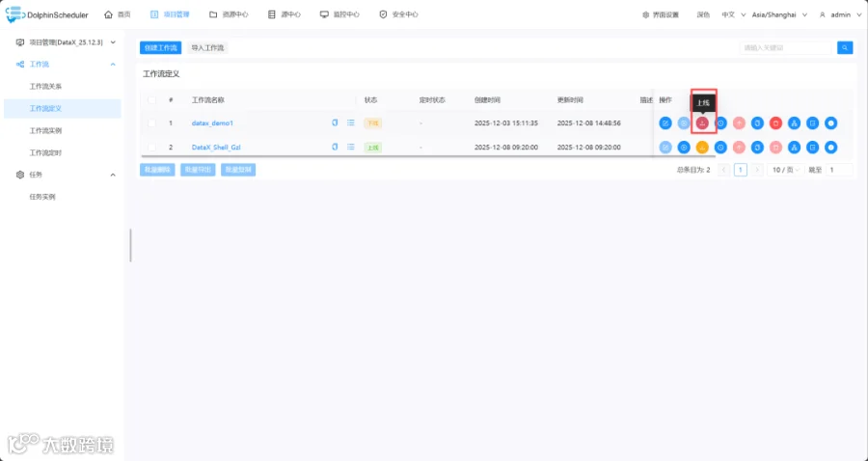Open timing settings for DataX_Shell_Gzl
This screenshot has width=868, height=461.
pyautogui.click(x=720, y=148)
